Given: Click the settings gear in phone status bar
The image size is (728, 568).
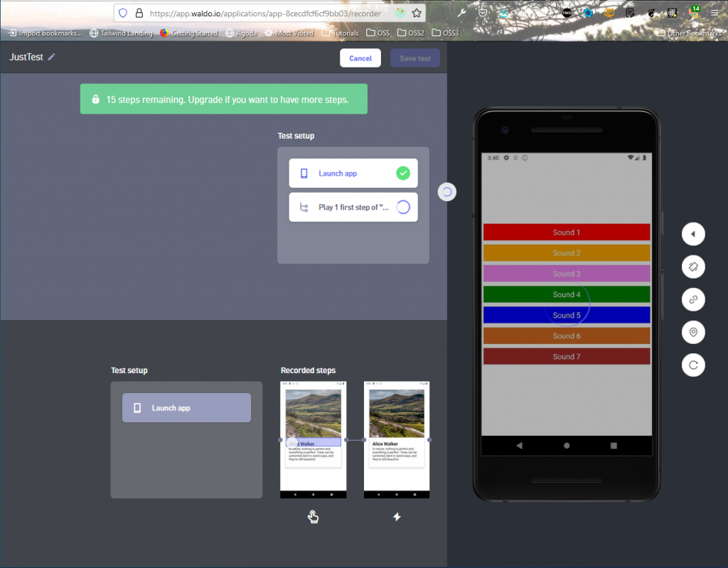Looking at the screenshot, I should [x=506, y=158].
